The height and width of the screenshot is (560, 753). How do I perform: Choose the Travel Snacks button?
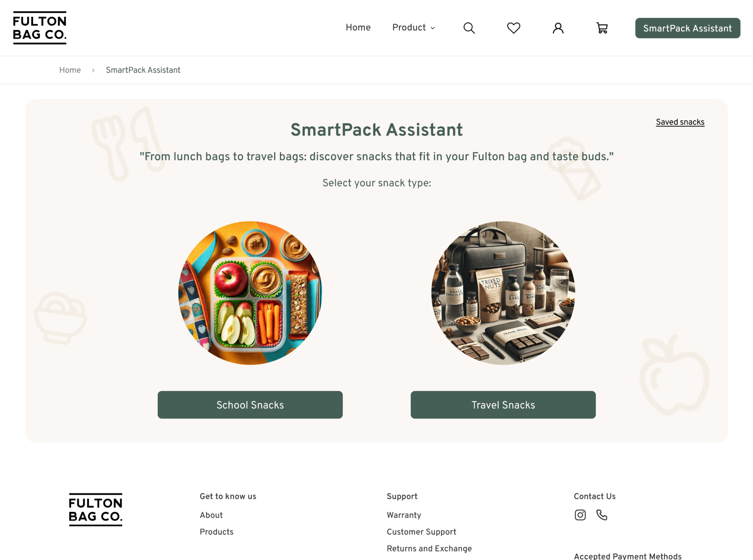tap(503, 405)
